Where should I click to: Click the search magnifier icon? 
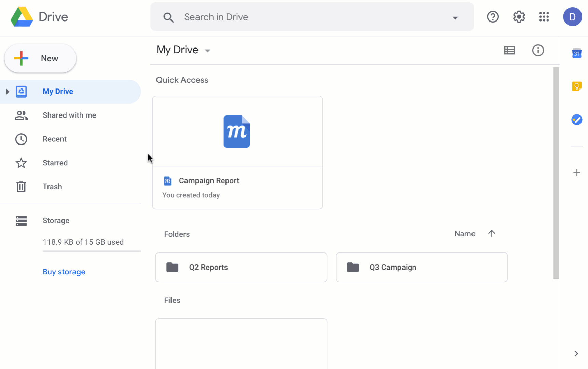[168, 17]
